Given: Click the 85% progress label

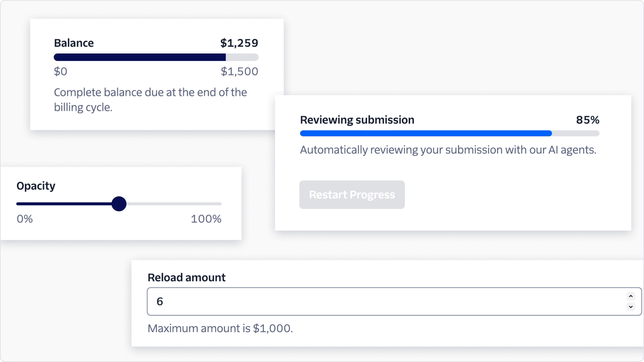Looking at the screenshot, I should coord(587,120).
